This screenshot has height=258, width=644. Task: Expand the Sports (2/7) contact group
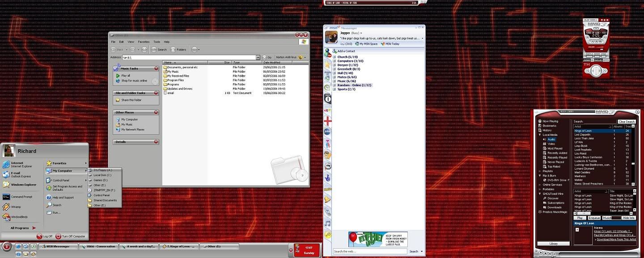334,89
